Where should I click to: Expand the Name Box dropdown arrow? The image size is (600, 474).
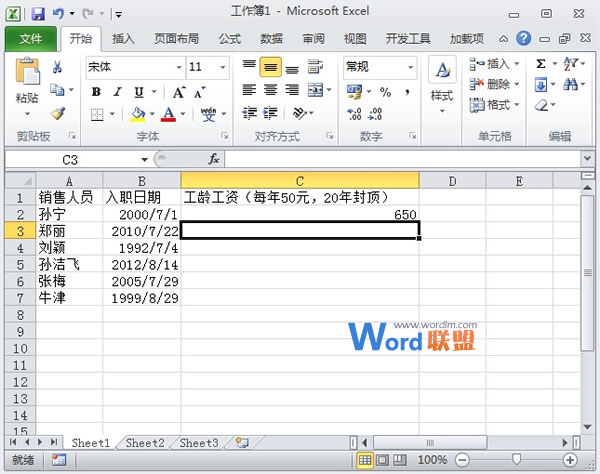pos(144,160)
